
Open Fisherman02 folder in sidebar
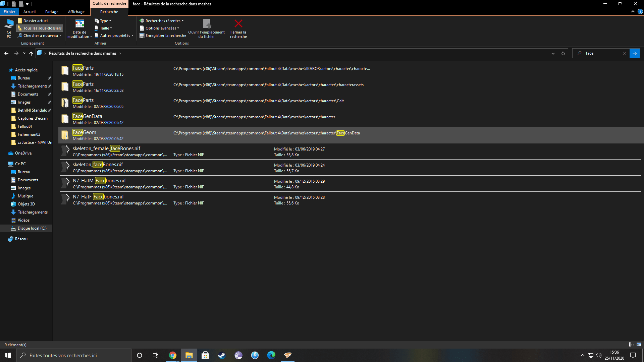click(29, 134)
